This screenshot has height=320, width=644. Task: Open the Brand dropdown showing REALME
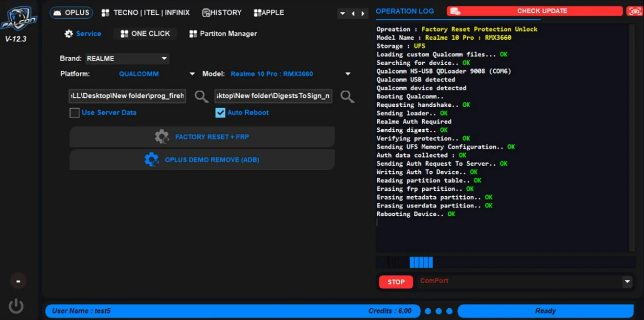127,58
